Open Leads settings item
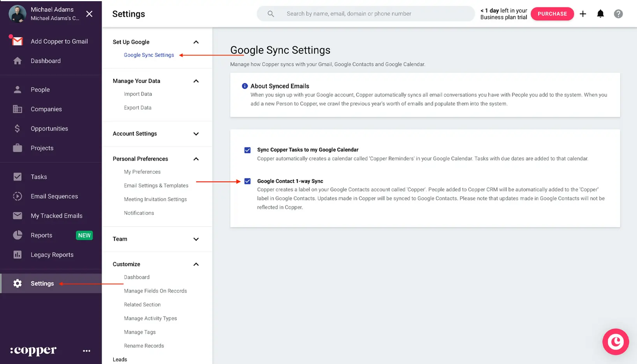The width and height of the screenshot is (637, 364). click(120, 359)
